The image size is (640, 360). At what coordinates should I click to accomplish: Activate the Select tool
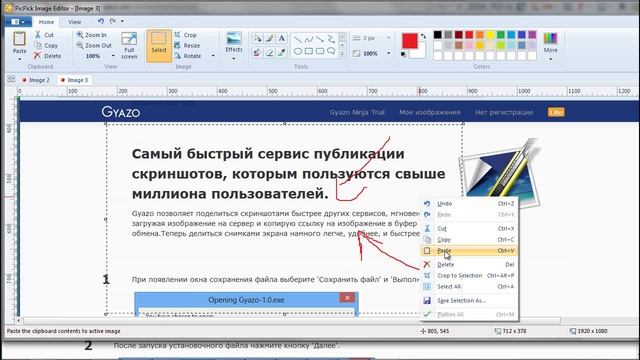point(159,46)
